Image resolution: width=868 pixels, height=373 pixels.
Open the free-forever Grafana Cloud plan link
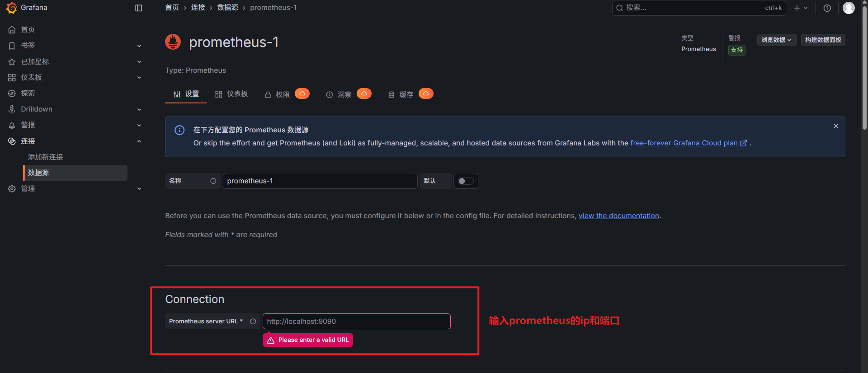tap(684, 143)
